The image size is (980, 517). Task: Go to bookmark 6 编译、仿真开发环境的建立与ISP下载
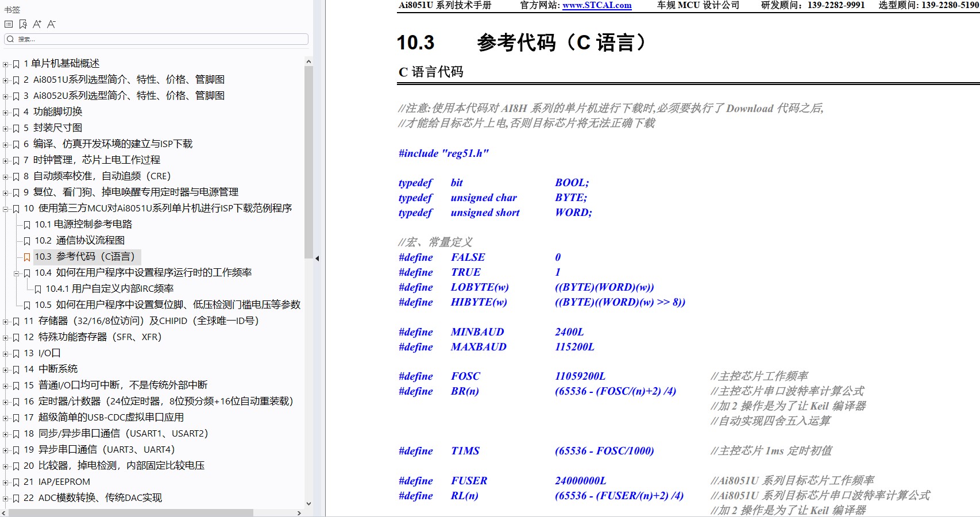click(108, 144)
